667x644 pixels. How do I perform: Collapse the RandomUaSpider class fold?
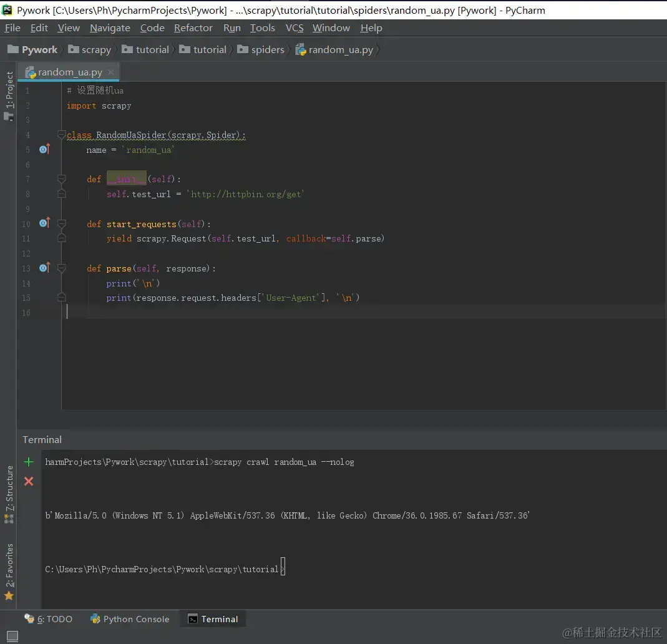coord(62,135)
